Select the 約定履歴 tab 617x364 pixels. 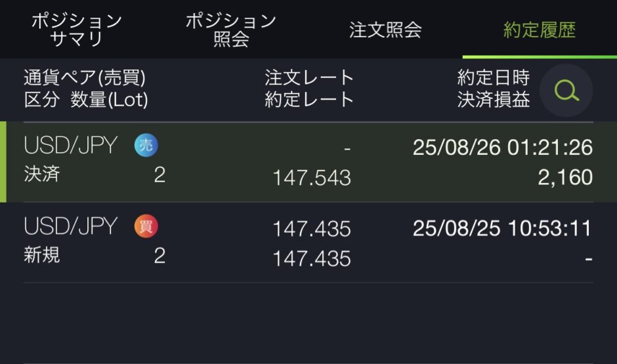[540, 30]
